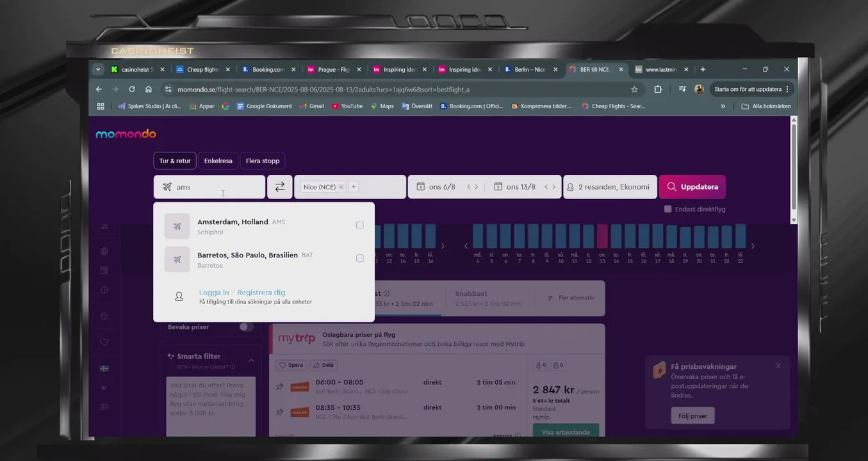Tick checkbox for Amsterdam Schiphol
Viewport: 868px width, 461px height.
point(359,225)
